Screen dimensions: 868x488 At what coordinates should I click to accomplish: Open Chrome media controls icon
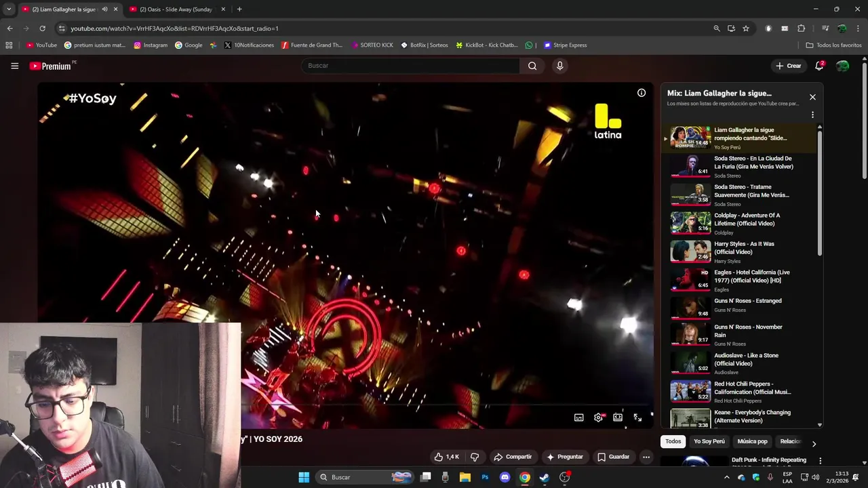[825, 28]
